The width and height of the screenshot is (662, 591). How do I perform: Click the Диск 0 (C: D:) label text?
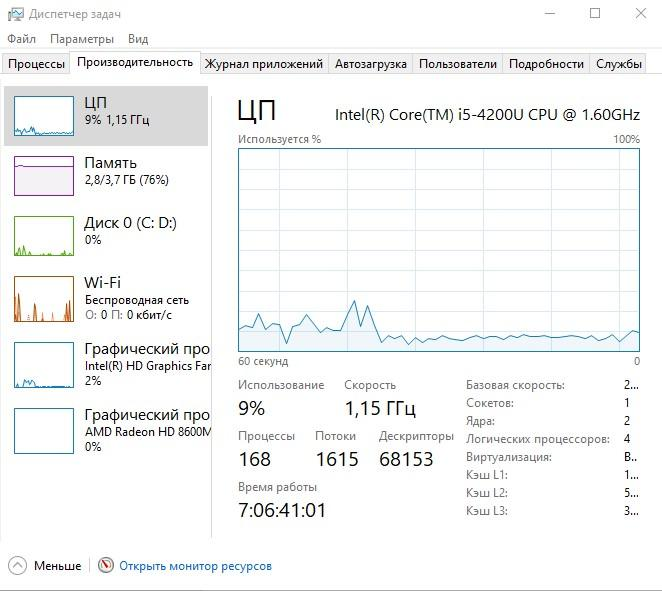(x=130, y=223)
